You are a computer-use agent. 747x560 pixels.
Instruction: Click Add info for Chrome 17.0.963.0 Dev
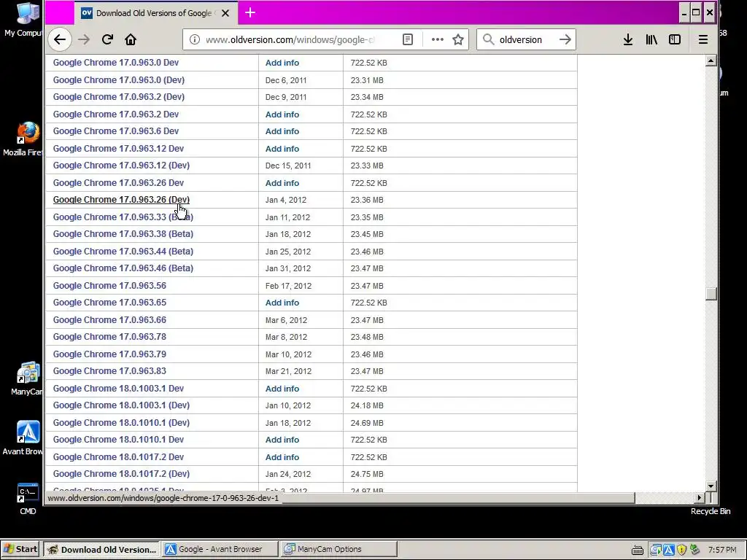282,63
